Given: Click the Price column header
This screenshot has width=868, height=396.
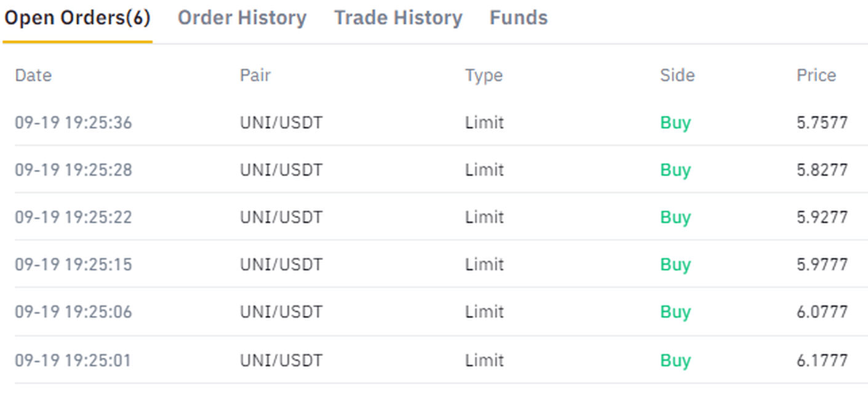Looking at the screenshot, I should (x=816, y=75).
